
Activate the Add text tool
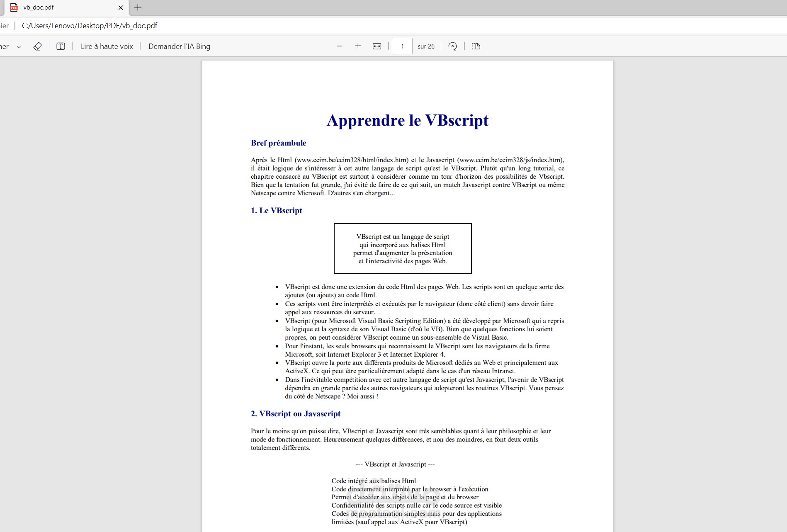61,46
